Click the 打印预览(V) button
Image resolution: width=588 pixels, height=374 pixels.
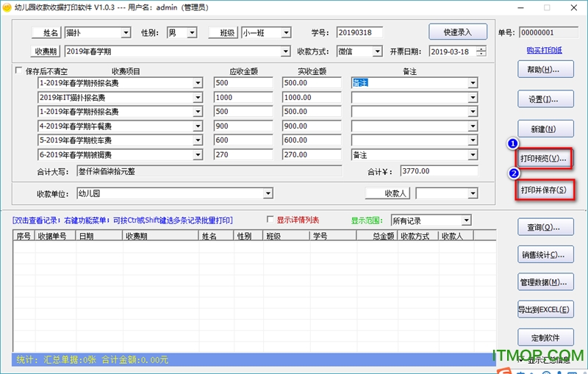pos(544,159)
